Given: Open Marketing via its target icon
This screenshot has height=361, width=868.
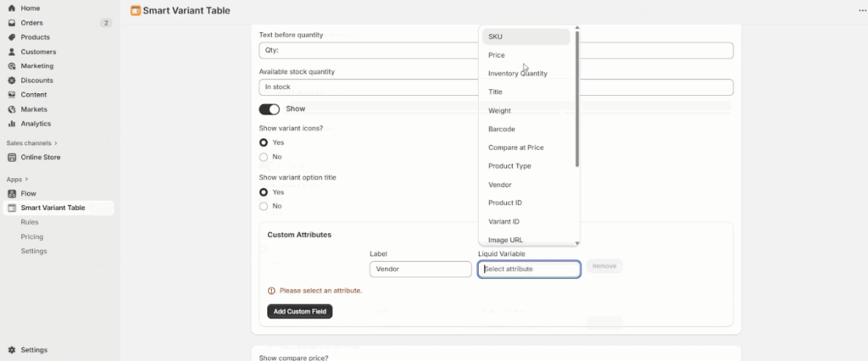Looking at the screenshot, I should coord(12,66).
